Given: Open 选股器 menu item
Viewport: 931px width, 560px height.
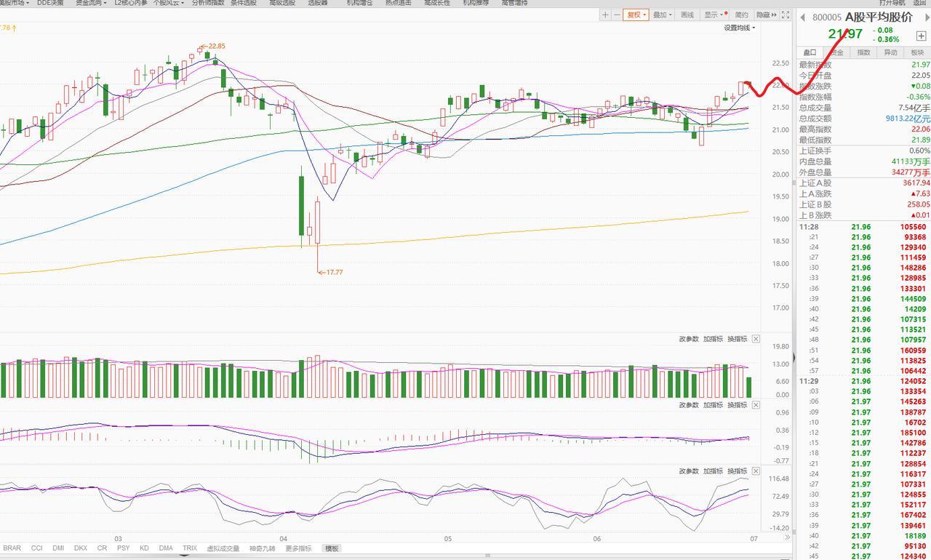Looking at the screenshot, I should tap(317, 3).
